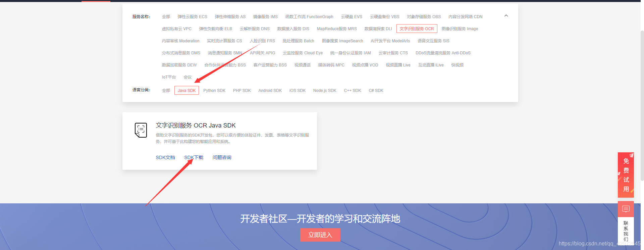Filter by 实时流计算服务 CS
Viewport: 644px width, 250px height.
(224, 41)
